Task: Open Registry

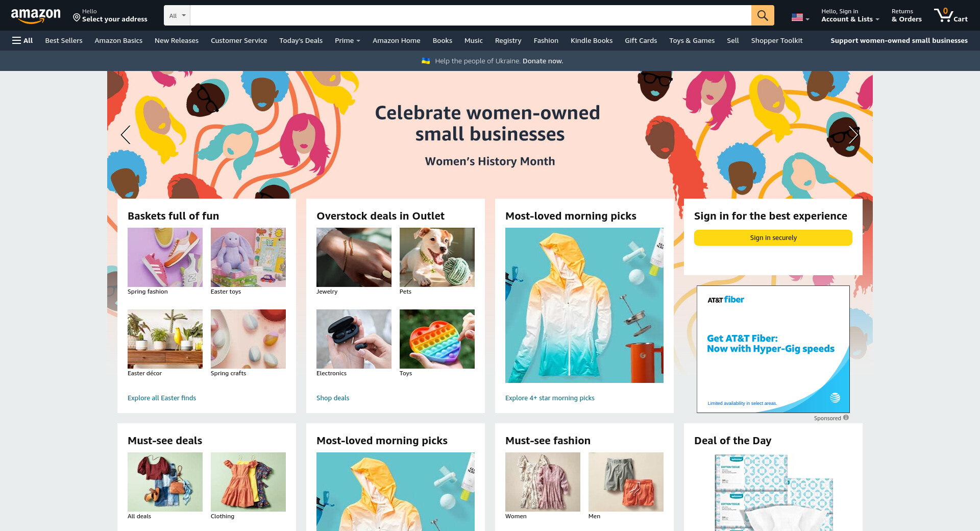Action: tap(508, 40)
